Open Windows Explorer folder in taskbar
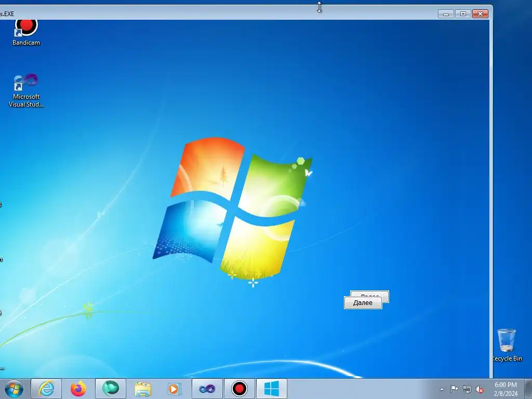The height and width of the screenshot is (399, 532). coord(143,389)
